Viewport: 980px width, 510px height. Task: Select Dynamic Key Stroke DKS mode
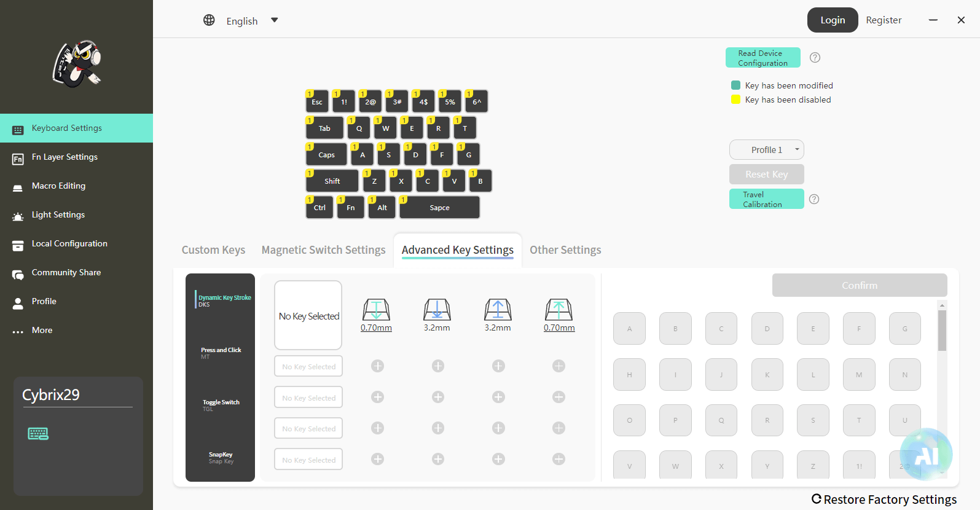[x=221, y=300]
